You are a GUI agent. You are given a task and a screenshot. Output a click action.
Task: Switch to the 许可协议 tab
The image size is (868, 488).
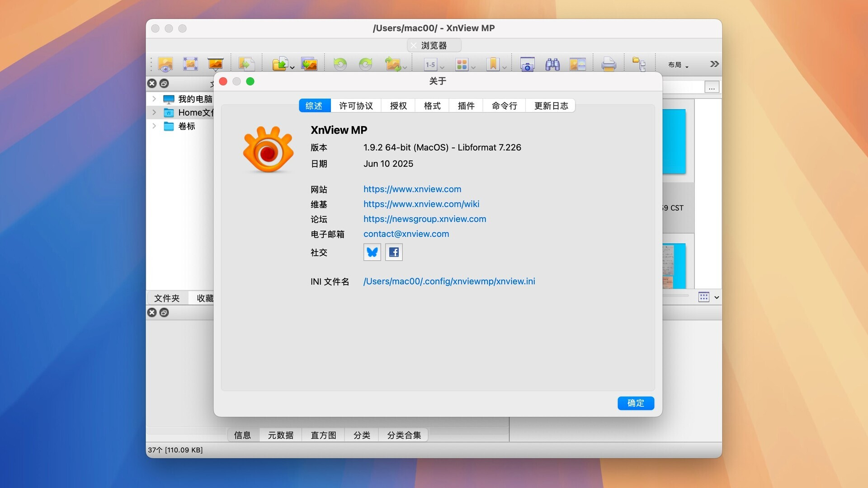point(356,105)
